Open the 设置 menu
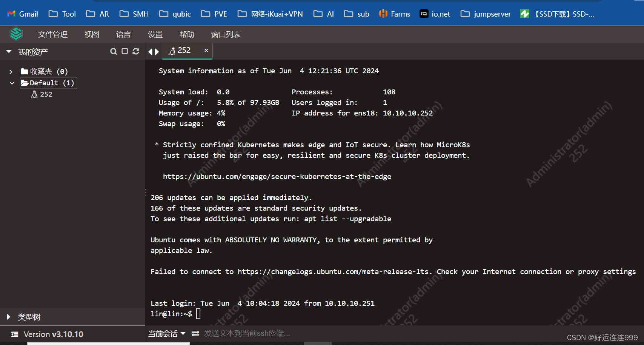The width and height of the screenshot is (644, 345). tap(155, 34)
